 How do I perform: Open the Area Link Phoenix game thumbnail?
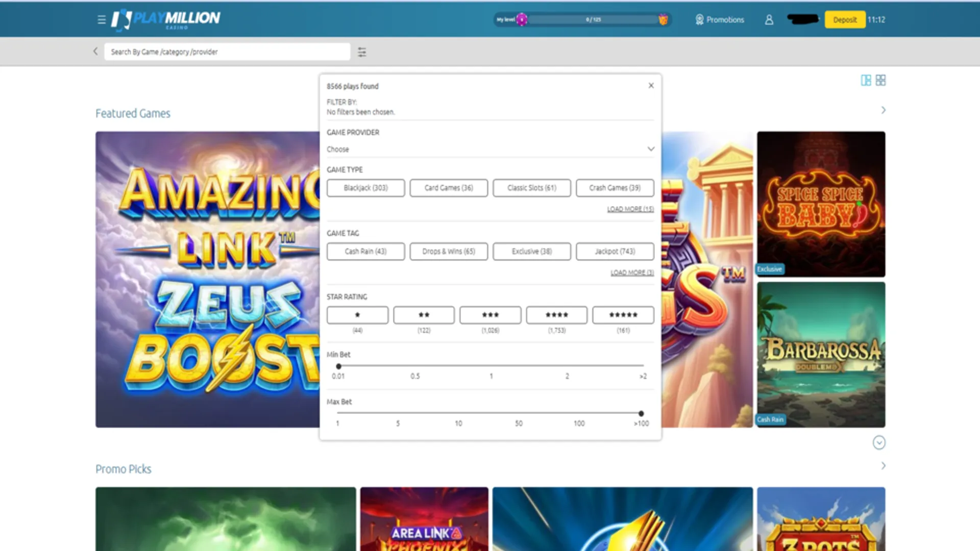[x=424, y=519]
